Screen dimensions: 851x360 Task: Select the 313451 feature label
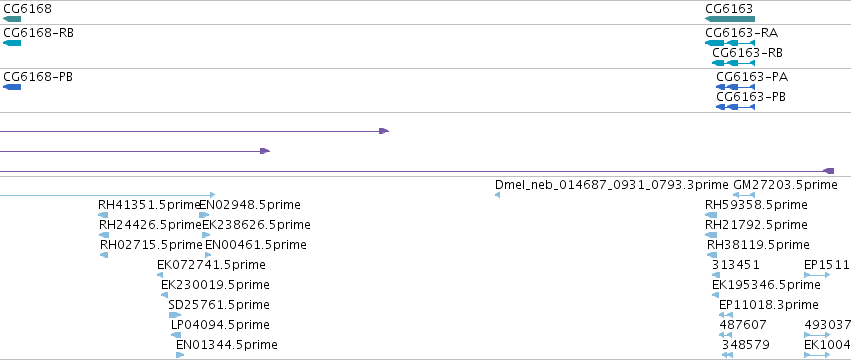click(x=735, y=264)
